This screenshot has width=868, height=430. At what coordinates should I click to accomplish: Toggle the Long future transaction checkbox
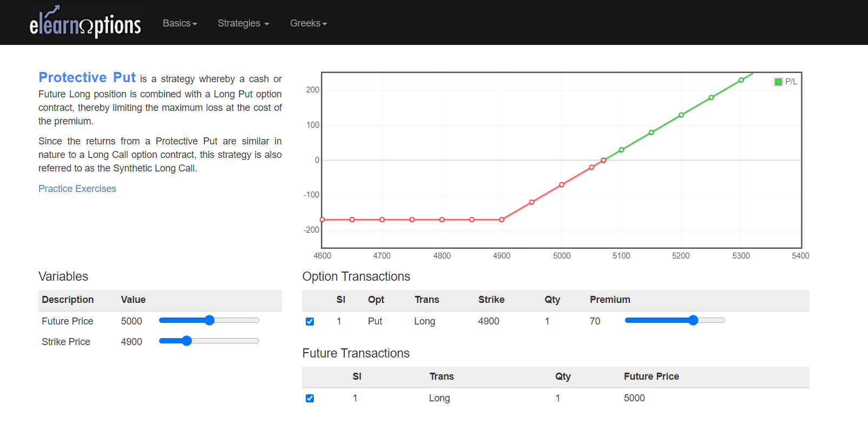click(310, 399)
